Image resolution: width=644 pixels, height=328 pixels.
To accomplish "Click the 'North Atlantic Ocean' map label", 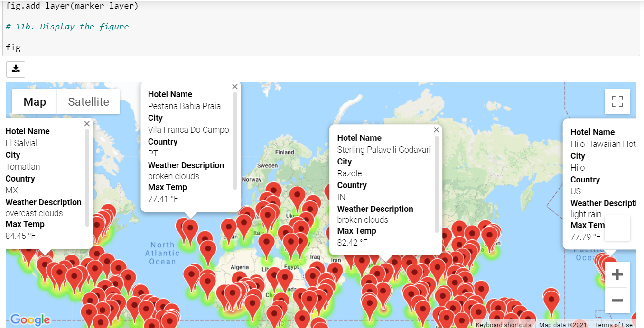I will 163,253.
